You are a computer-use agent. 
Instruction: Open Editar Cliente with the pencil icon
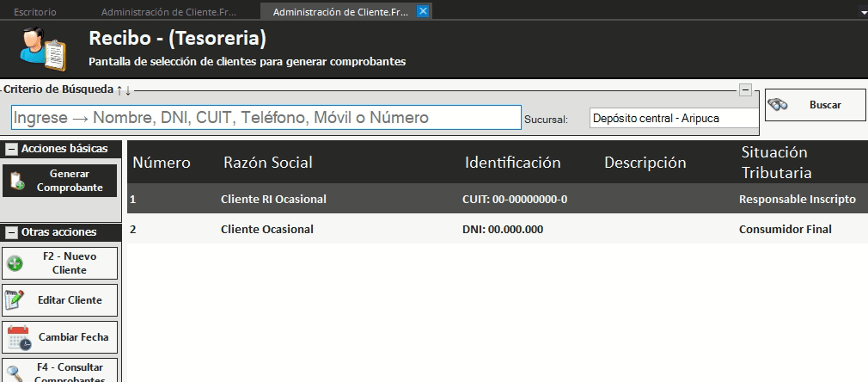[x=60, y=300]
